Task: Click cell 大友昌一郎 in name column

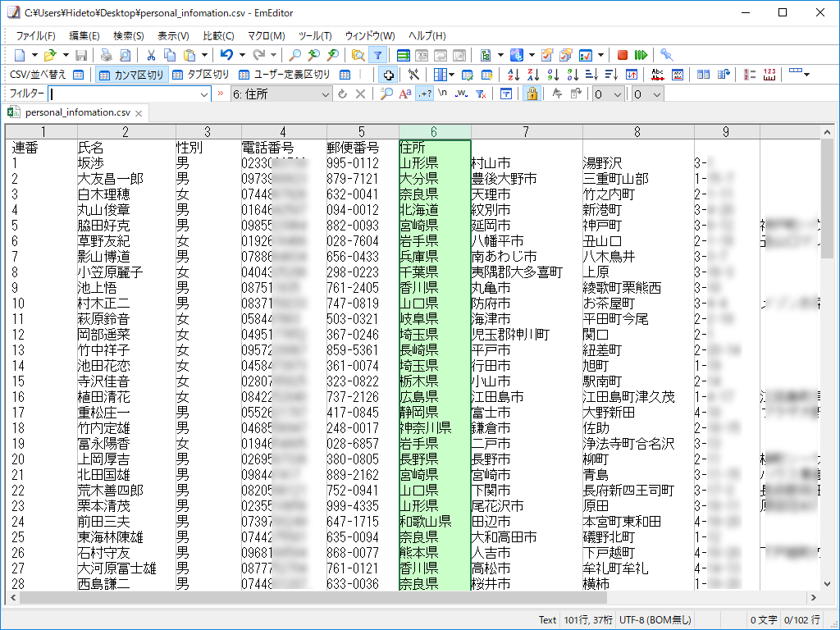Action: [x=111, y=178]
